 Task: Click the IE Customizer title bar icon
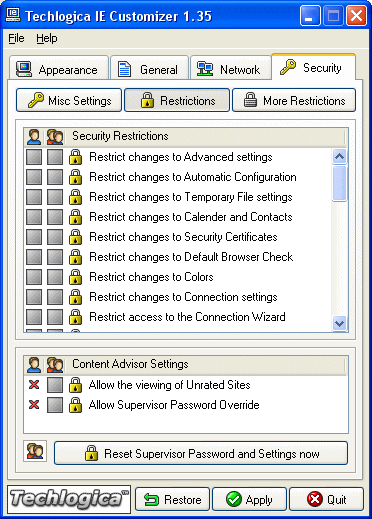[13, 15]
